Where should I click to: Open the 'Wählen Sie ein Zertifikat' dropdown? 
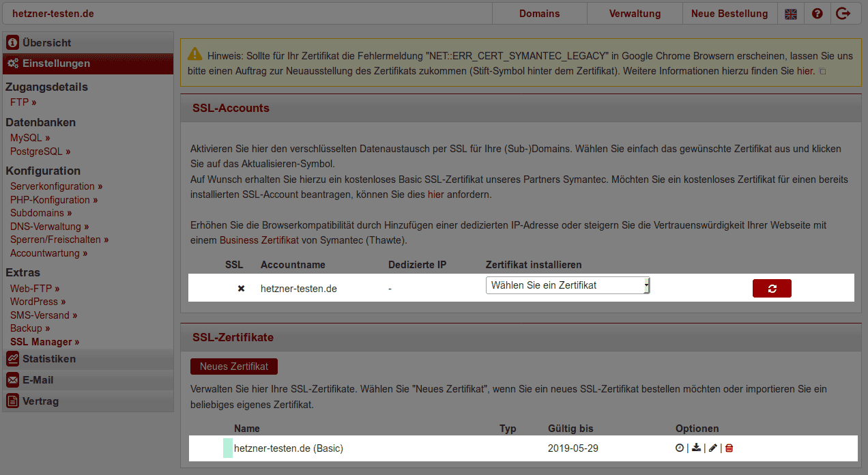[568, 285]
